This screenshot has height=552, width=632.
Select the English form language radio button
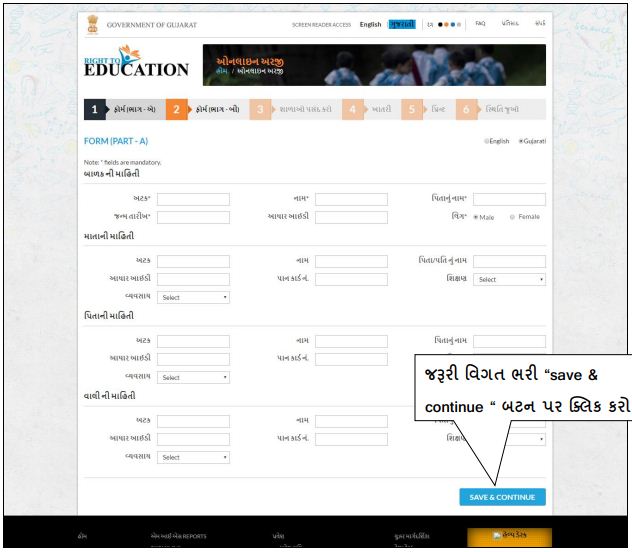(486, 141)
